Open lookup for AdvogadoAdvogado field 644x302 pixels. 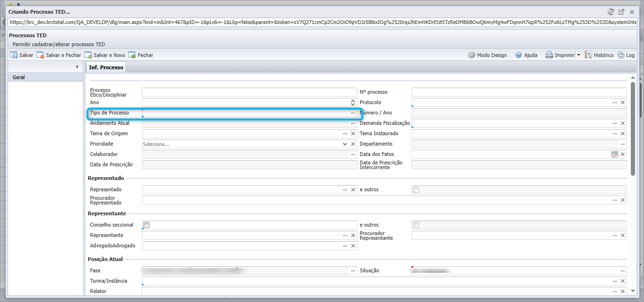(x=345, y=246)
